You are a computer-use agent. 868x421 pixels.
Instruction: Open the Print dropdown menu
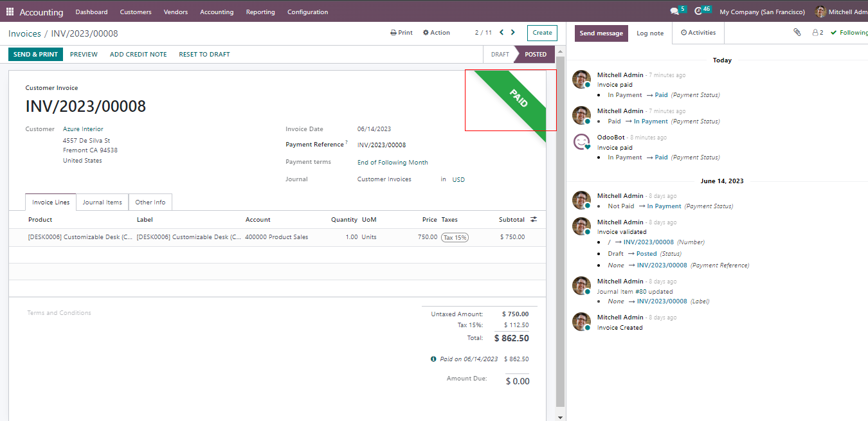click(401, 33)
